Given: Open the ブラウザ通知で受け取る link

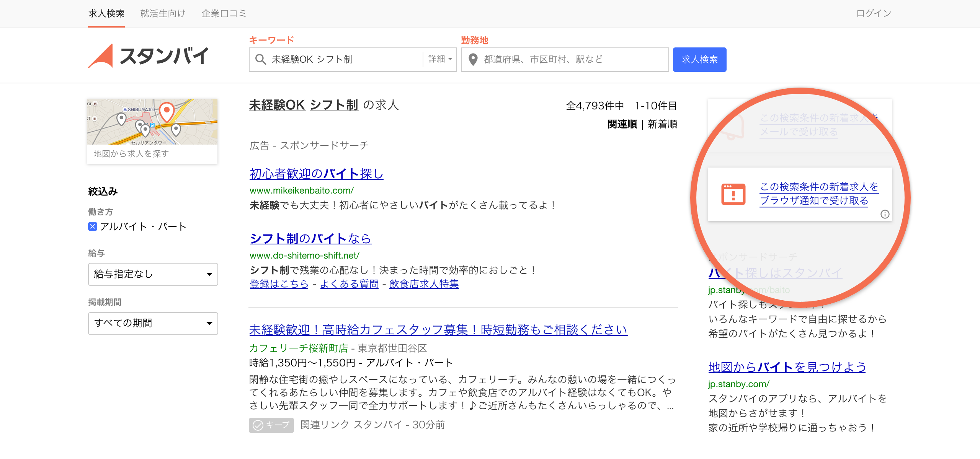Looking at the screenshot, I should point(814,200).
